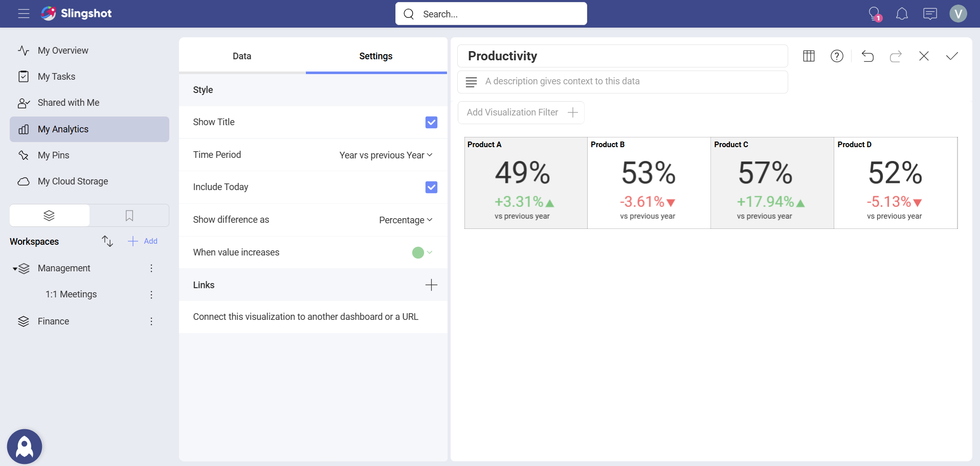Change Show difference as from Percentage
The height and width of the screenshot is (466, 980).
[x=406, y=220]
